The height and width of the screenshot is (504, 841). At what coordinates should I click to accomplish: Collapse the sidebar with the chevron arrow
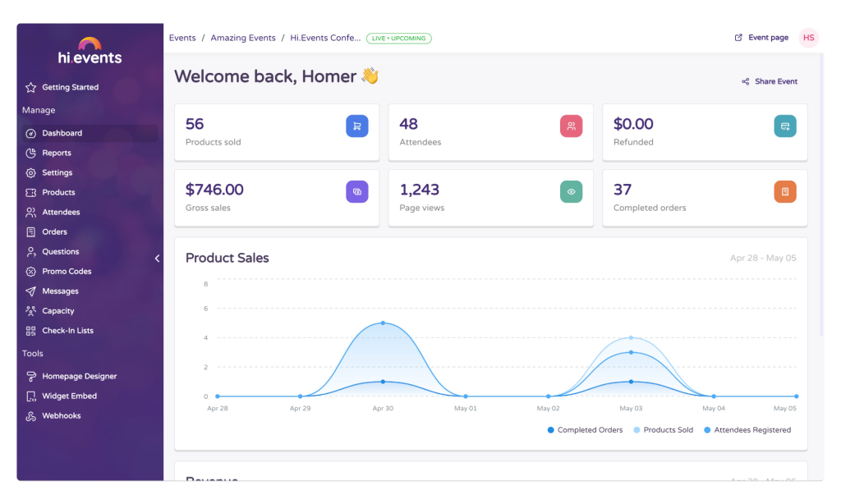(x=157, y=259)
